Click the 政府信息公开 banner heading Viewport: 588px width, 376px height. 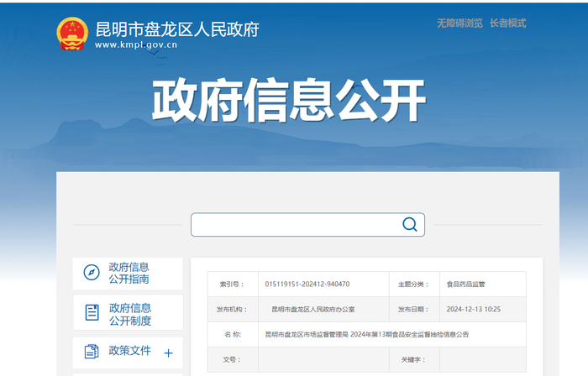pos(289,101)
